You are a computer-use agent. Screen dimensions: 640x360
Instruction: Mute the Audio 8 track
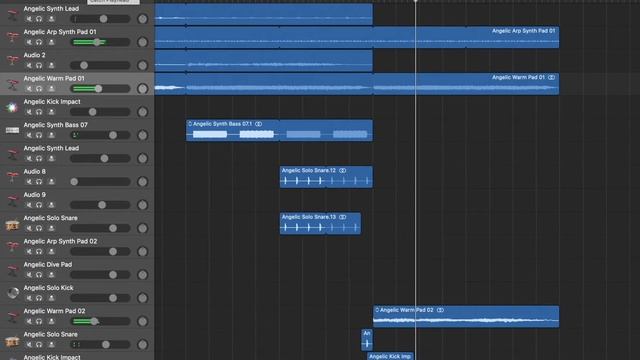tap(29, 182)
